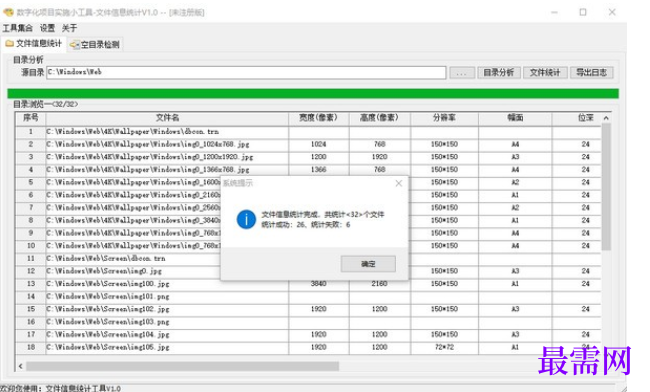Viewport: 650px width, 392px height.
Task: Click dialog message 共统计<32>个文件
Action: [354, 214]
